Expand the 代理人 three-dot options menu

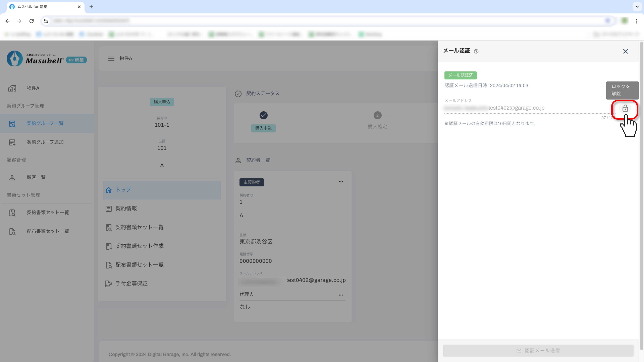340,295
